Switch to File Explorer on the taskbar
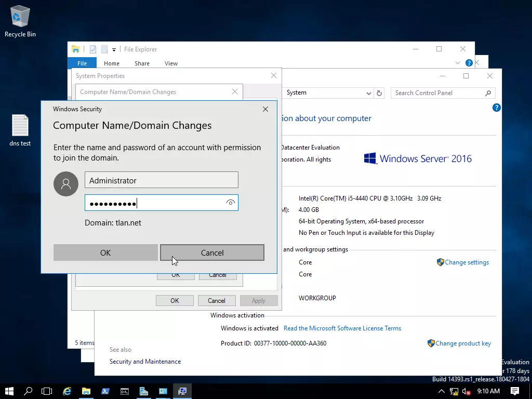Image resolution: width=532 pixels, height=399 pixels. 86,391
